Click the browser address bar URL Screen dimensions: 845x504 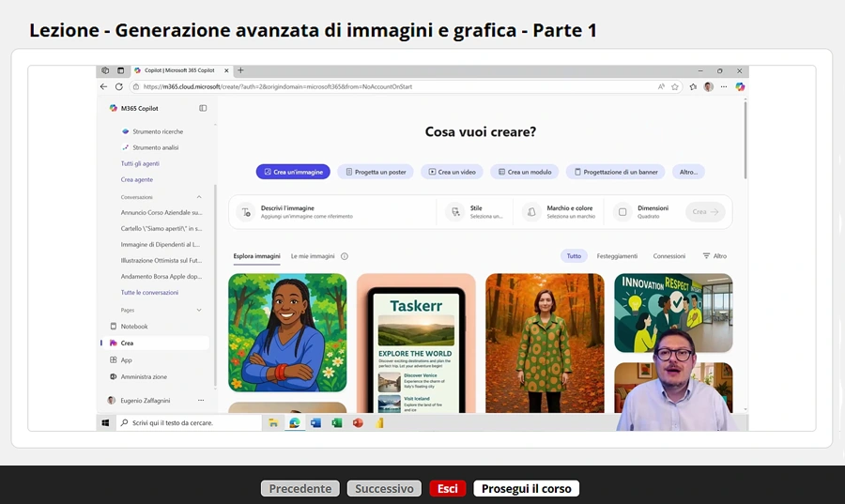[x=278, y=86]
